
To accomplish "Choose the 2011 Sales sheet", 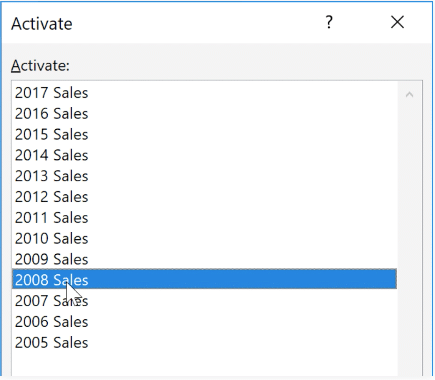I will pyautogui.click(x=204, y=218).
